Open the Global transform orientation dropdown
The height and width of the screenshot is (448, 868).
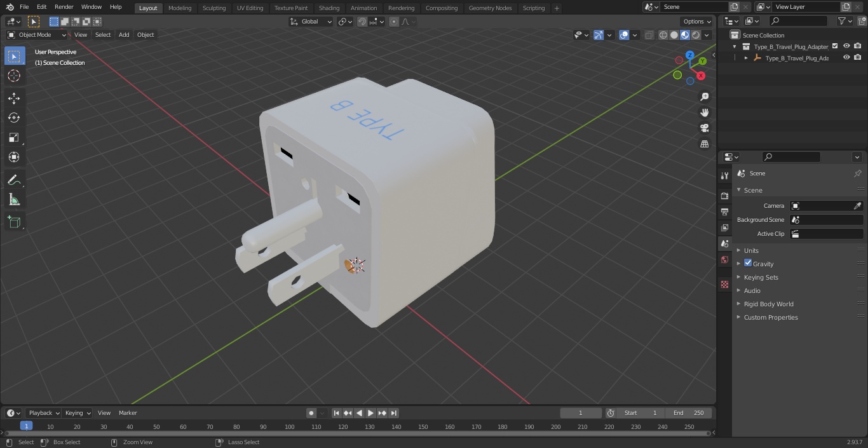(x=311, y=22)
